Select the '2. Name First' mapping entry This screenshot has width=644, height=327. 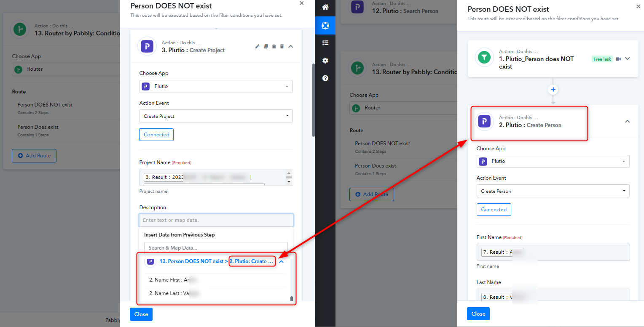coord(173,280)
